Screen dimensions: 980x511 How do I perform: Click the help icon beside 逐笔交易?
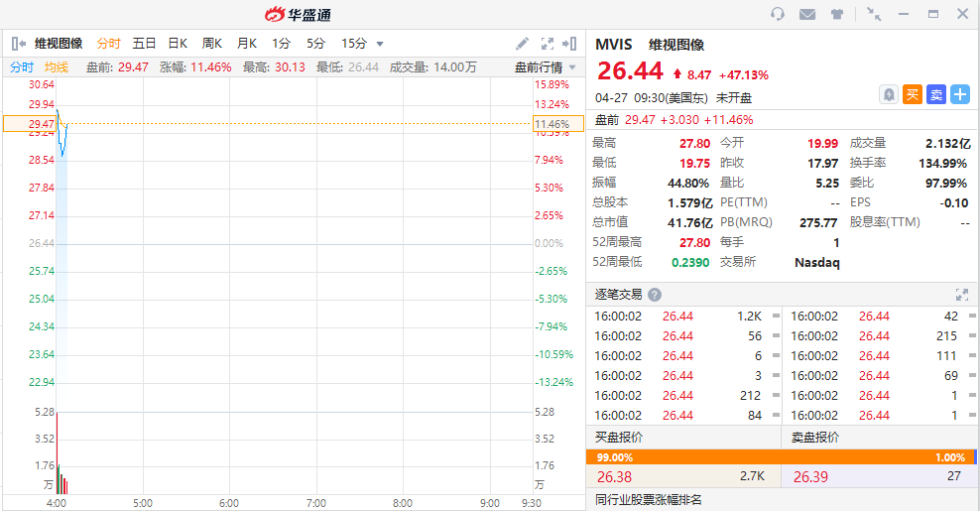pos(655,295)
